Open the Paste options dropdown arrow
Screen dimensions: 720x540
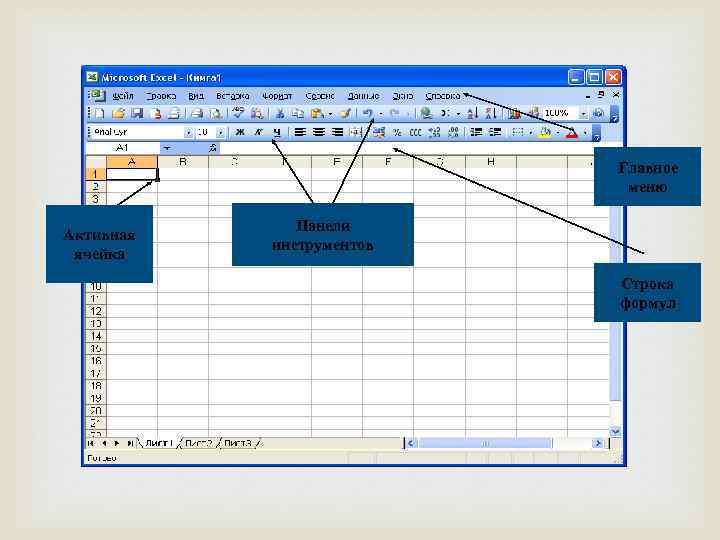click(330, 113)
